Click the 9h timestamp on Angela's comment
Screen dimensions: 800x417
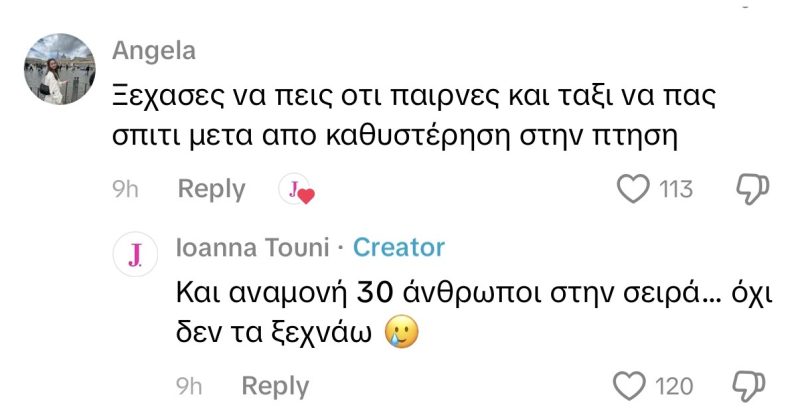(x=126, y=189)
